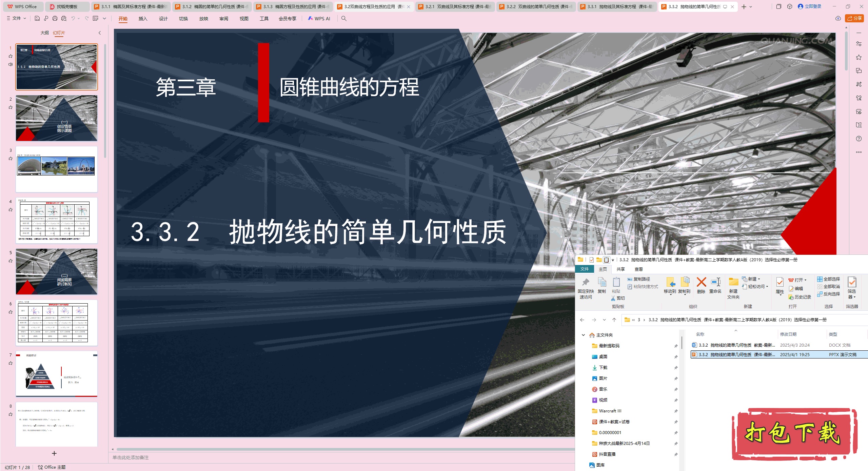Click Select All in Explorer ribbon
Image resolution: width=868 pixels, height=471 pixels.
pos(828,279)
